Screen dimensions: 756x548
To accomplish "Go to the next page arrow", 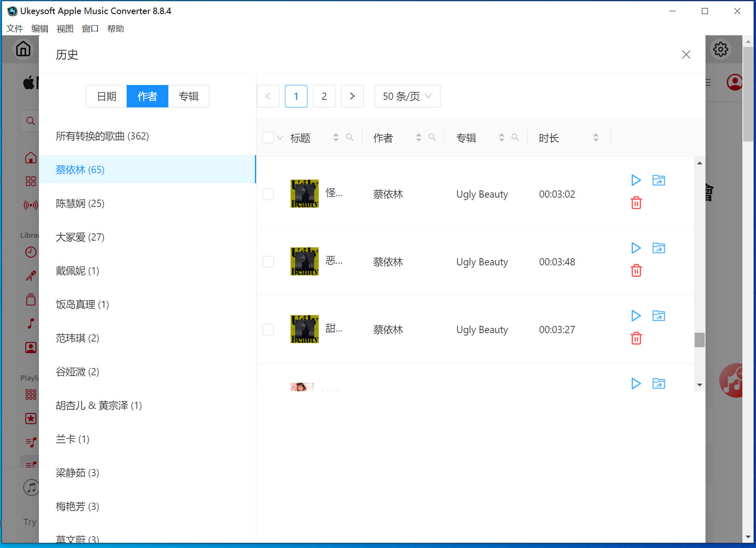I will pyautogui.click(x=352, y=96).
